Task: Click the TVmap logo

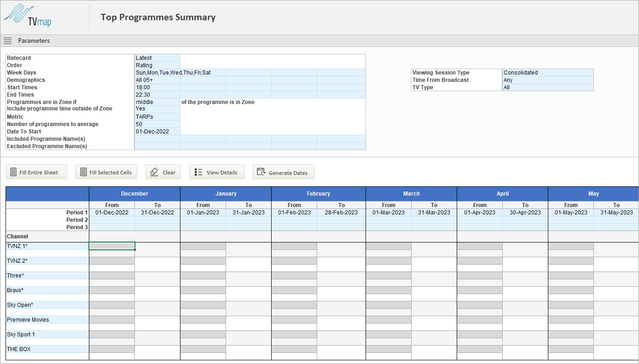Action: [x=27, y=16]
